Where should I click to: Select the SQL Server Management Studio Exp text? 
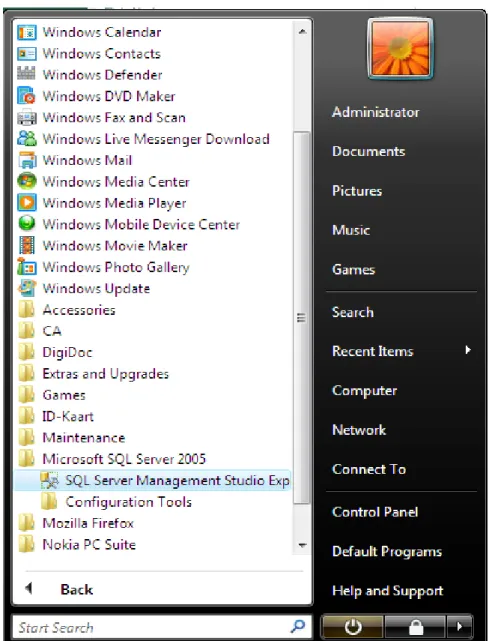177,481
